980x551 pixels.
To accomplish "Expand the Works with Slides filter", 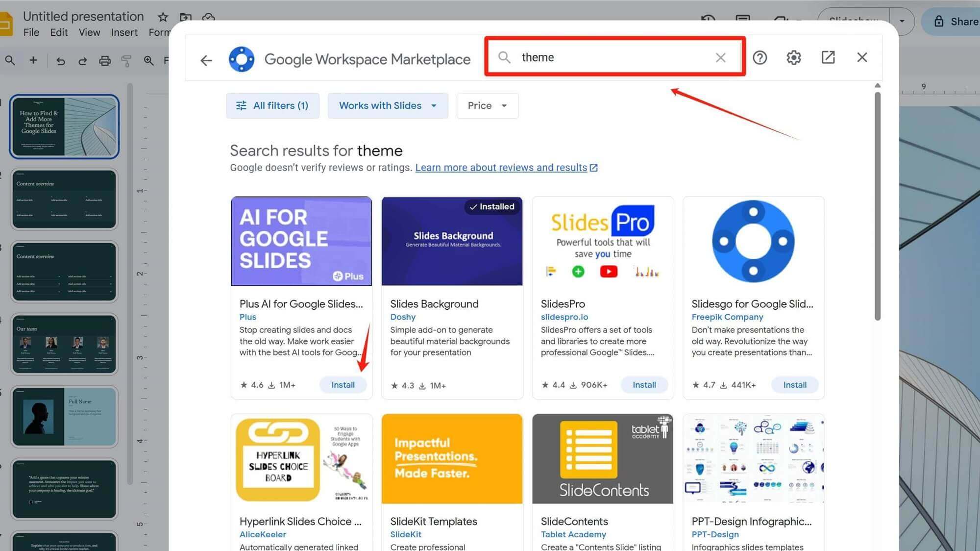I will [x=388, y=105].
